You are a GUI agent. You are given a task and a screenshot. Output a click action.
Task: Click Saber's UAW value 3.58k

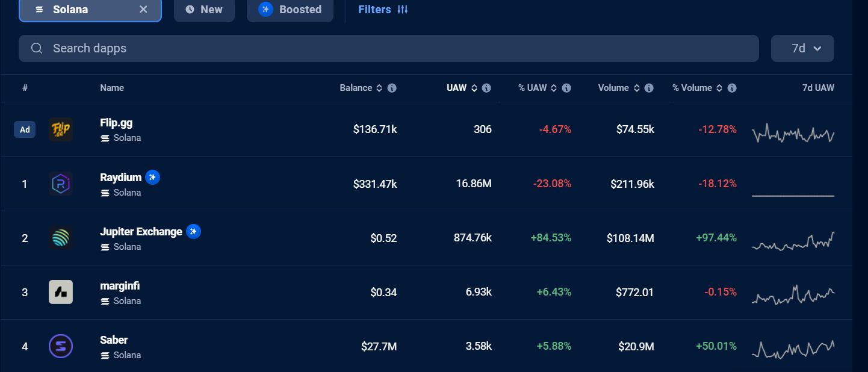479,346
